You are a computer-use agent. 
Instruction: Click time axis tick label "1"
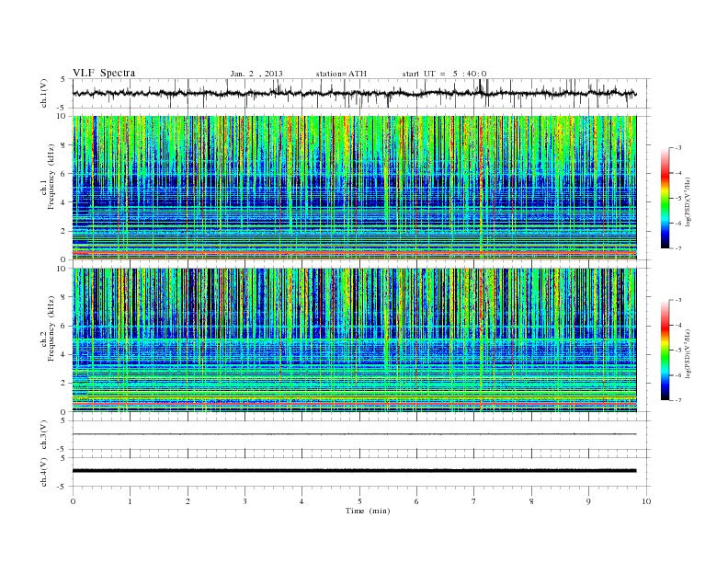130,501
